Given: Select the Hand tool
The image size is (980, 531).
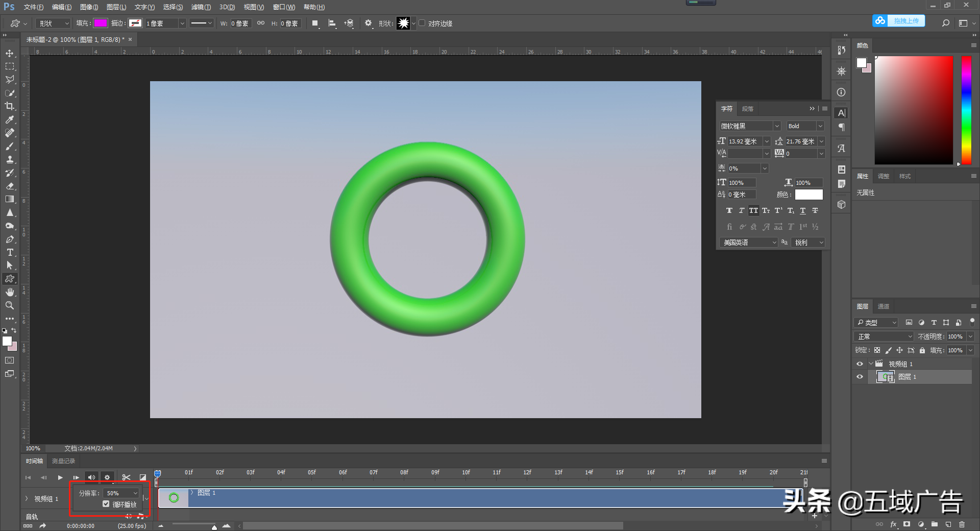Looking at the screenshot, I should 10,292.
